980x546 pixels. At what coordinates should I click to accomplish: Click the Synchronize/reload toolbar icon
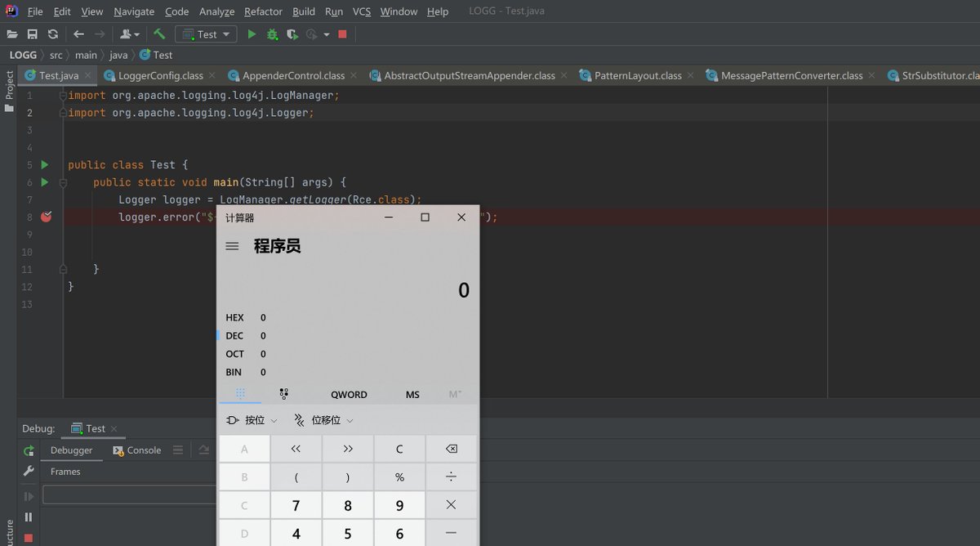53,34
